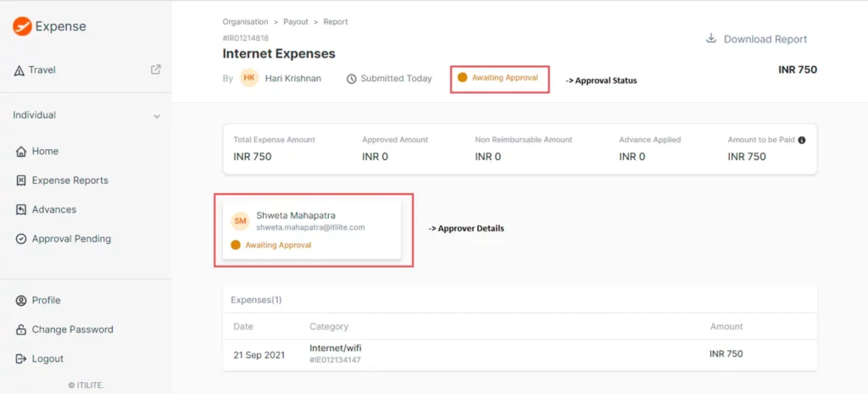Screen dimensions: 868x394
Task: Open Travel external link icon
Action: tap(156, 69)
